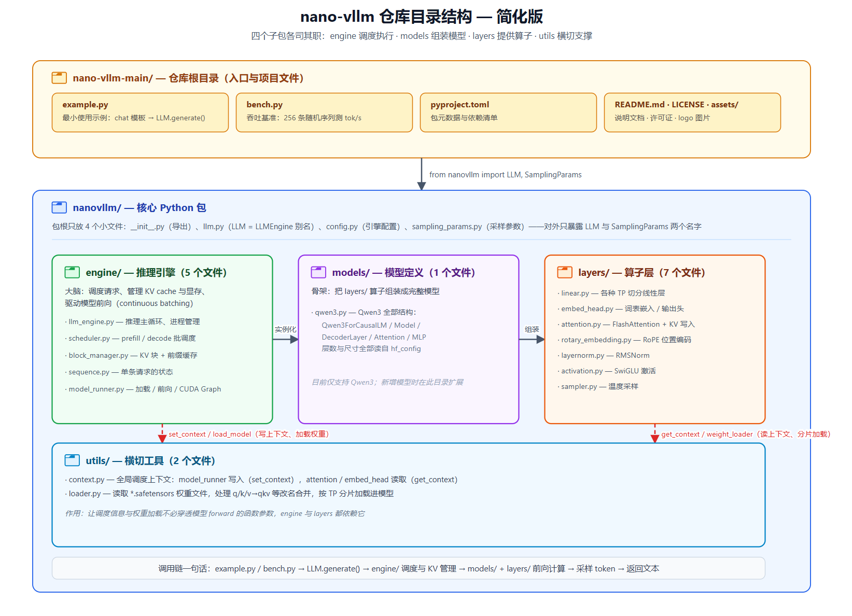Click italic note 作用：让调度信息与权重加载

pos(215,513)
